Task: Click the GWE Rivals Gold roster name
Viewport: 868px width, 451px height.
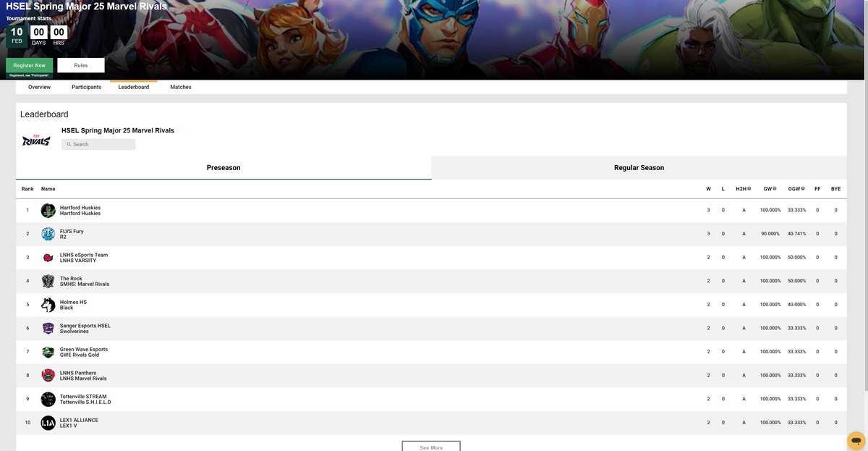Action: pos(80,355)
